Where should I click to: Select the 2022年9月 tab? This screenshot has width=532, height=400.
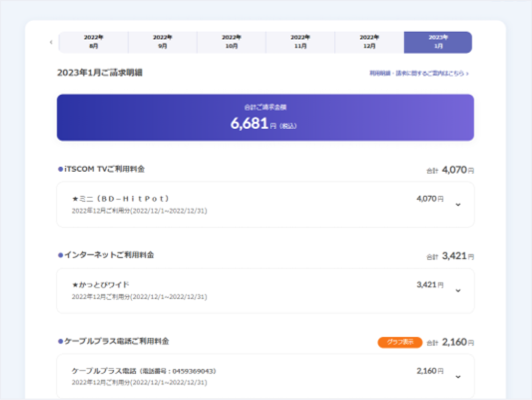tap(163, 42)
